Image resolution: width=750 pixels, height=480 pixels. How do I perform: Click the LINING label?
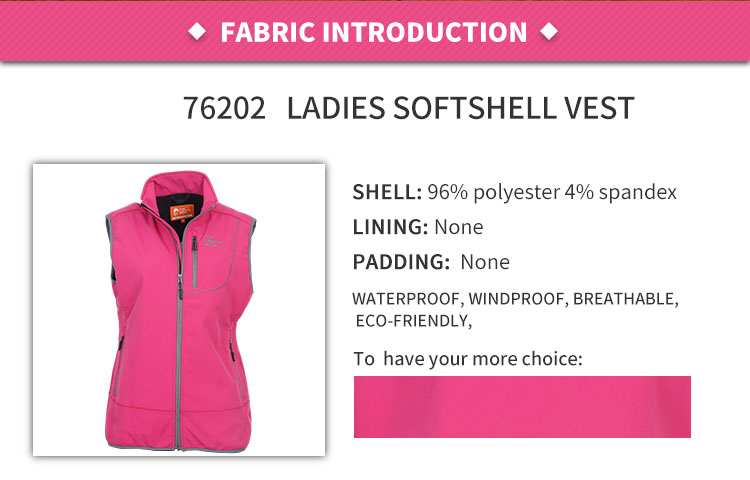click(x=390, y=227)
